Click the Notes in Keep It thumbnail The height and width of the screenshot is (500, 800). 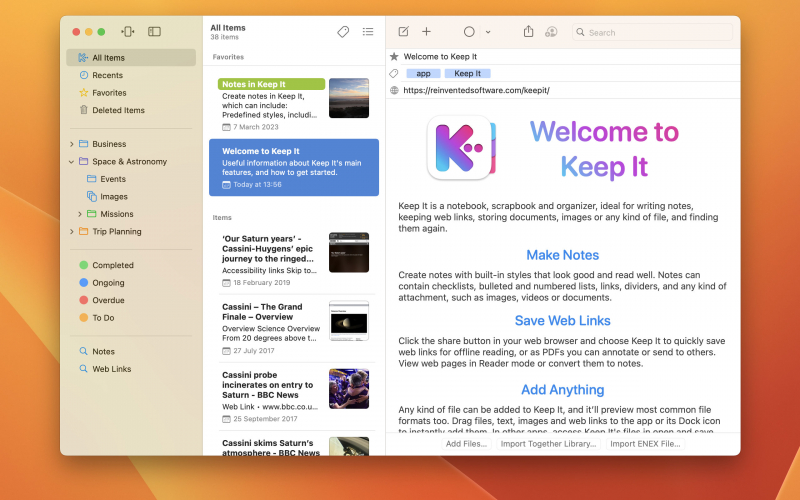click(x=349, y=98)
